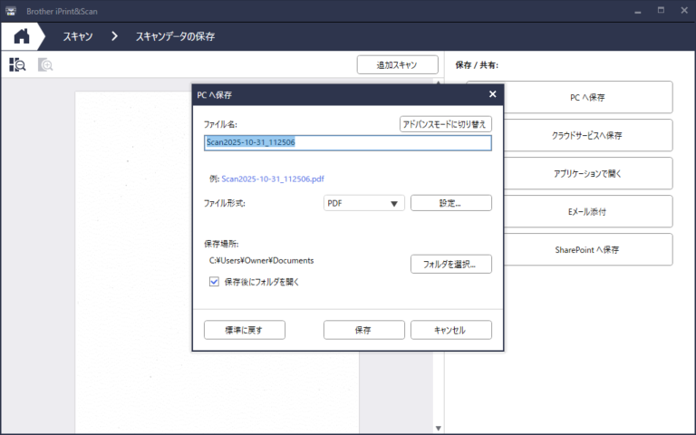Click the Brother iPrint&Scan app icon
Image resolution: width=696 pixels, height=435 pixels.
(9, 8)
